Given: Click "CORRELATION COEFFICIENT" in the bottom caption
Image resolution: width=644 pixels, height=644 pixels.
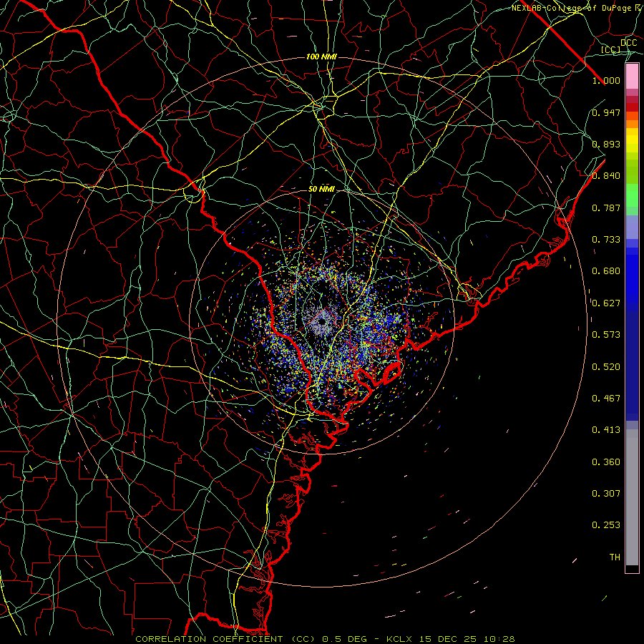Looking at the screenshot, I should 209,639.
